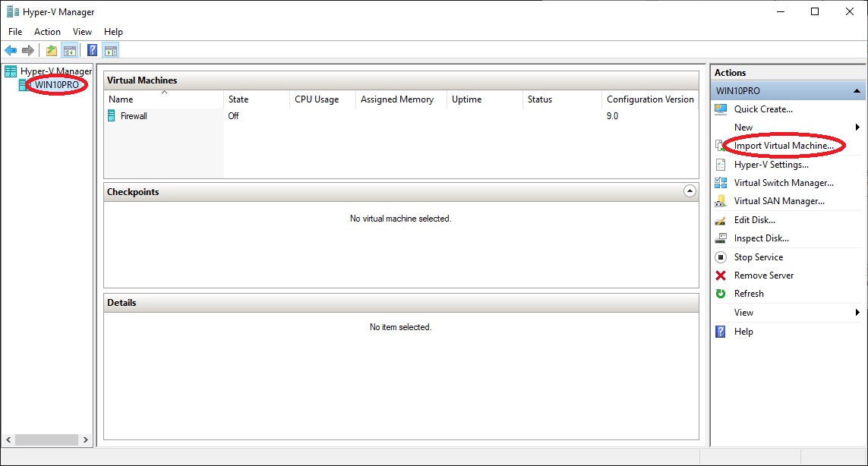Select the Firewall virtual machine row

[x=401, y=115]
